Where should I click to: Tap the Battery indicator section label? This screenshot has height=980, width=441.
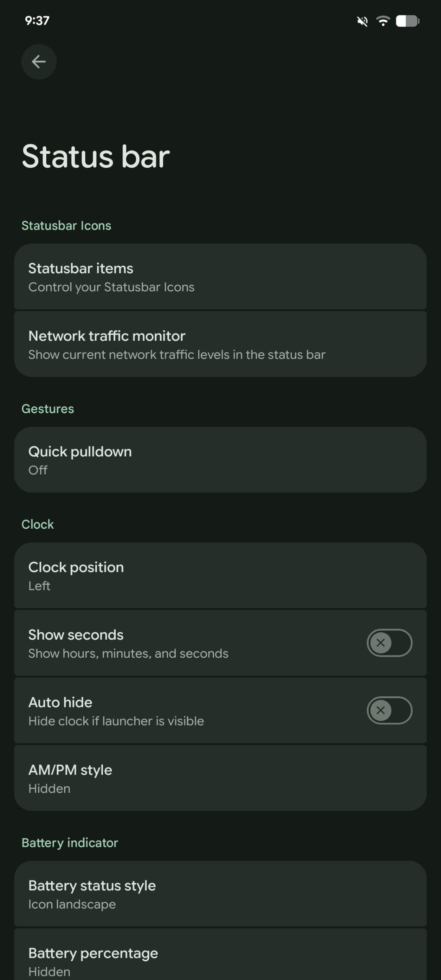70,843
